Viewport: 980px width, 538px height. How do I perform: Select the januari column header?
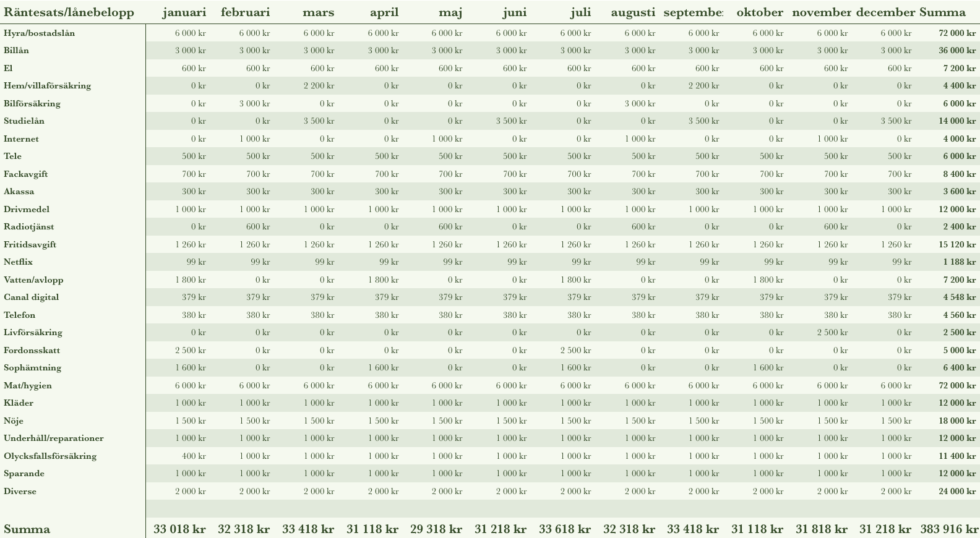coord(184,12)
